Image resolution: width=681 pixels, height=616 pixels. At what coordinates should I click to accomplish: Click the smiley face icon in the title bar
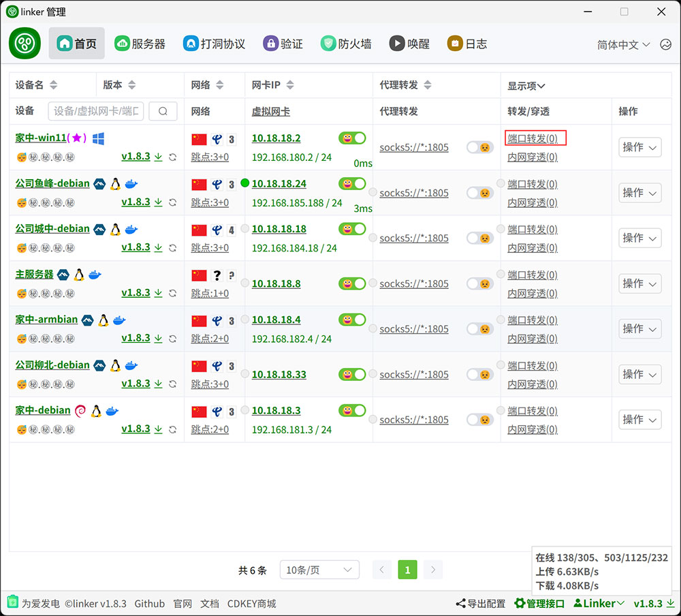pyautogui.click(x=665, y=44)
